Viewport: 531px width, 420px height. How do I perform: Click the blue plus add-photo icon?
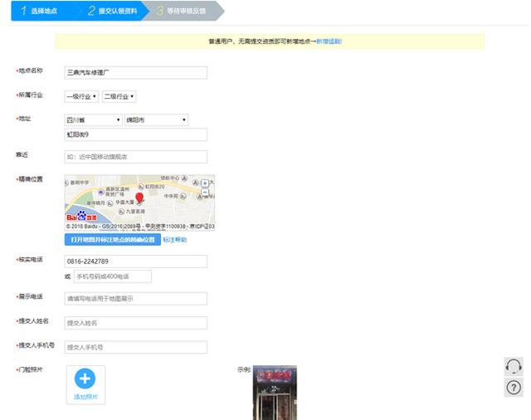click(x=85, y=378)
